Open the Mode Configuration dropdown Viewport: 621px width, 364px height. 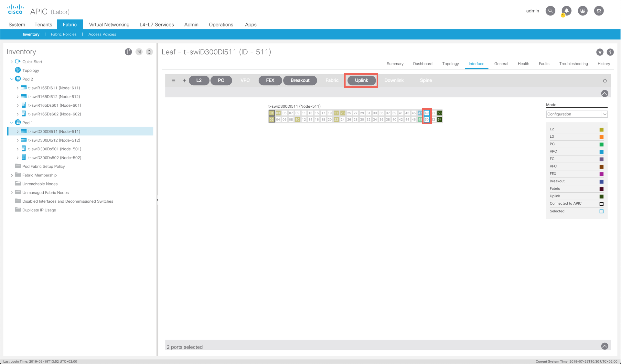click(x=605, y=114)
